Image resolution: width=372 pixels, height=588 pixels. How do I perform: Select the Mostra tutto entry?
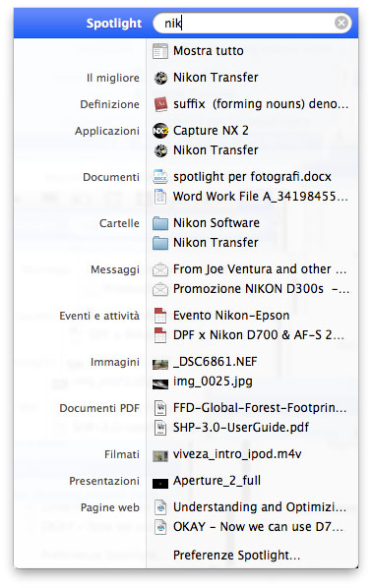209,51
